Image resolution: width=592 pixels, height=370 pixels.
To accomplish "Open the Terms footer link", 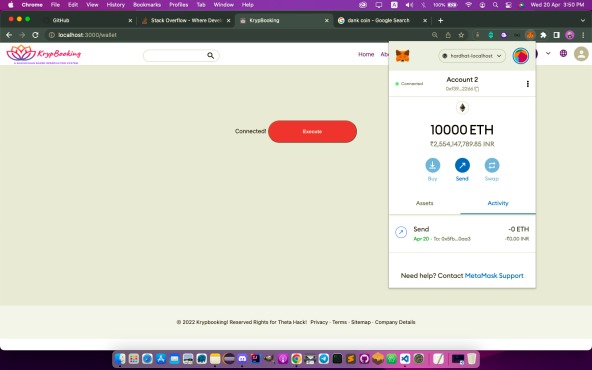I will (x=339, y=322).
